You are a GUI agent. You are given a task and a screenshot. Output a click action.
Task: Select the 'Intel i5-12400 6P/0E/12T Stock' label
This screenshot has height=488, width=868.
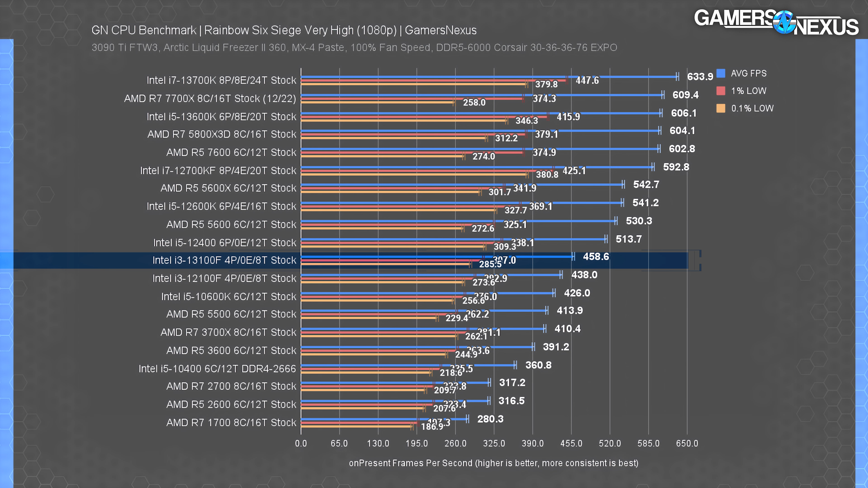[225, 243]
